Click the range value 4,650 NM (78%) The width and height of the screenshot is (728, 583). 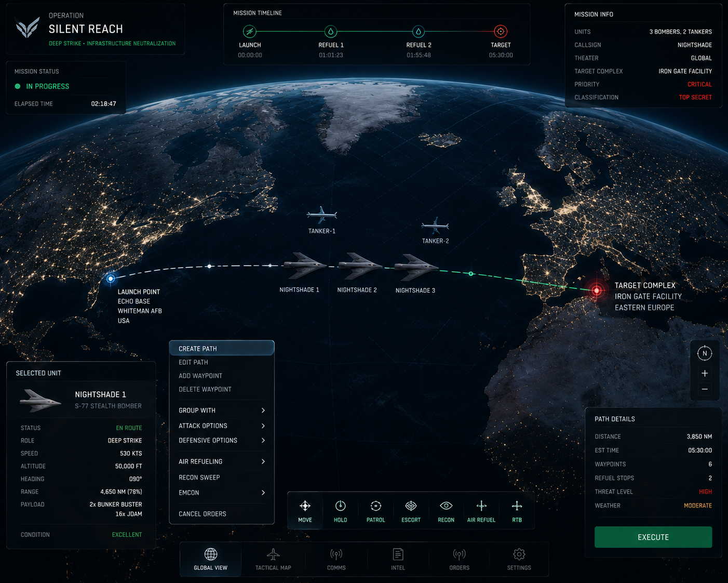[x=121, y=492]
